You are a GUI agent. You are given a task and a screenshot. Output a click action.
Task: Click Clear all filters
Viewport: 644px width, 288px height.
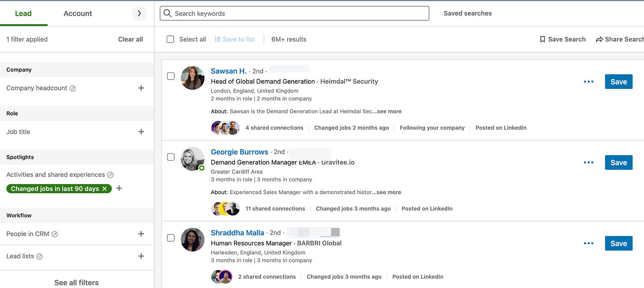[130, 39]
